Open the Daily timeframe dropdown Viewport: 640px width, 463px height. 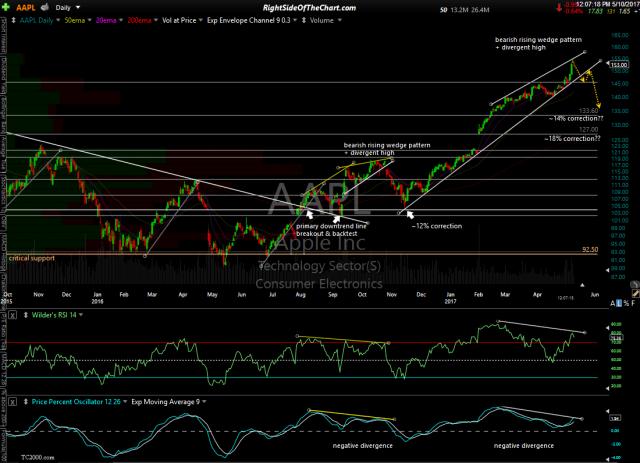click(68, 8)
